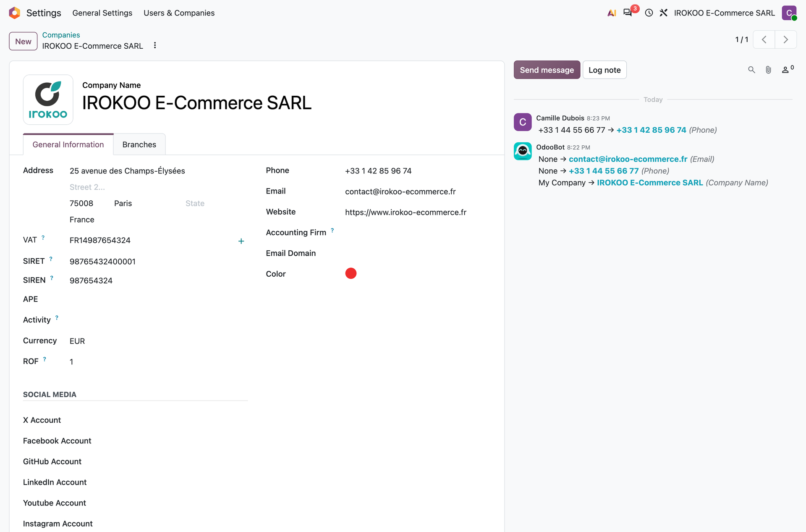The width and height of the screenshot is (806, 532).
Task: Open the record actions kebab menu
Action: coord(155,45)
